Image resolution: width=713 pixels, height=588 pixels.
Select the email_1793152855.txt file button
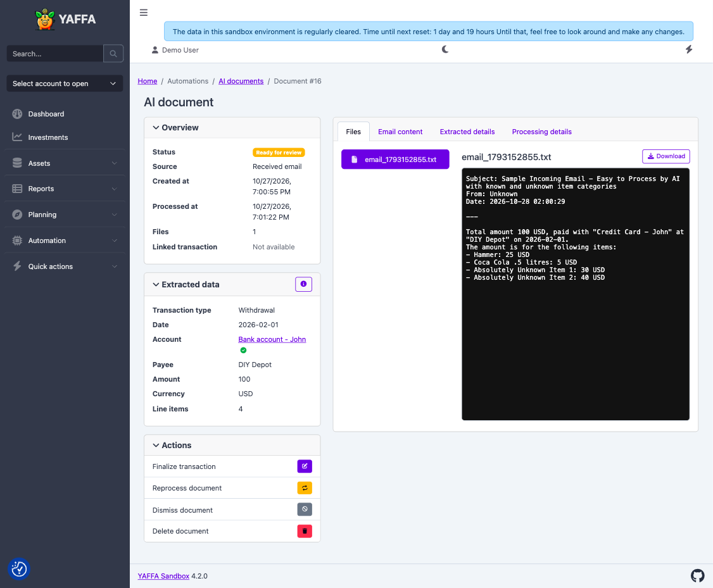(x=395, y=160)
